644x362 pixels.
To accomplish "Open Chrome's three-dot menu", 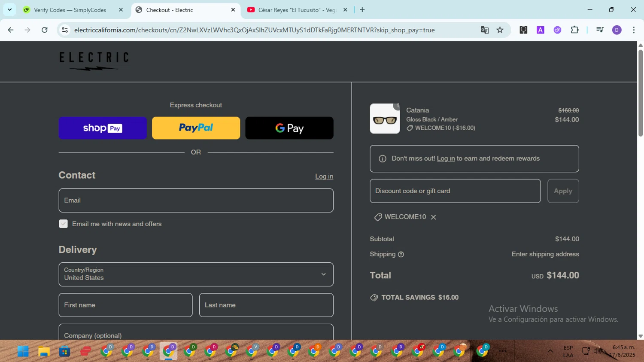I will click(634, 30).
